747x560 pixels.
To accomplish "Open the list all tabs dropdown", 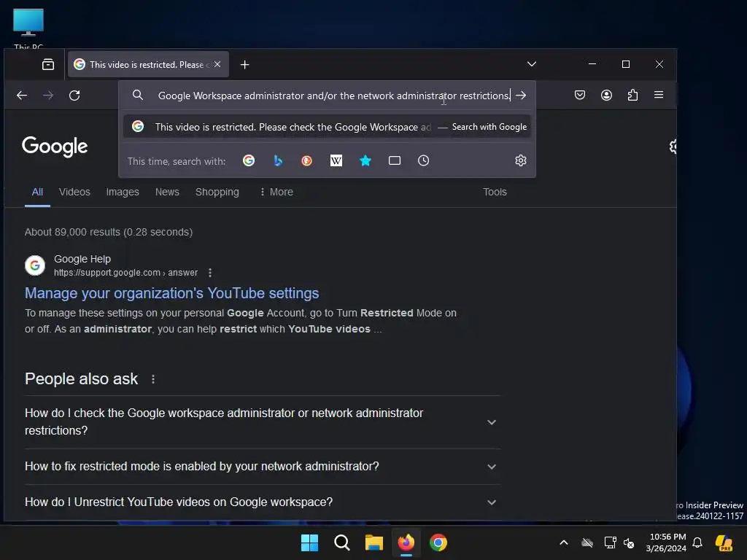I will [x=532, y=64].
